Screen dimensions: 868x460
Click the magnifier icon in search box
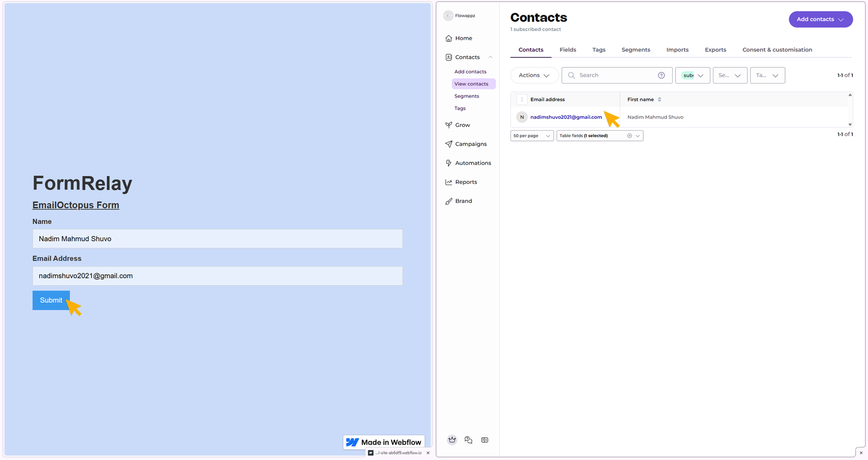pos(571,75)
